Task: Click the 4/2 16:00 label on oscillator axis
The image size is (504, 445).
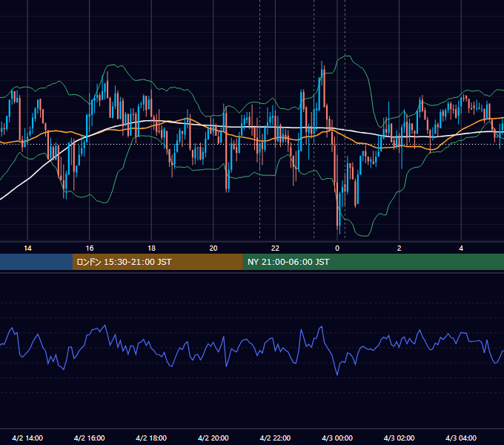Action: click(90, 438)
